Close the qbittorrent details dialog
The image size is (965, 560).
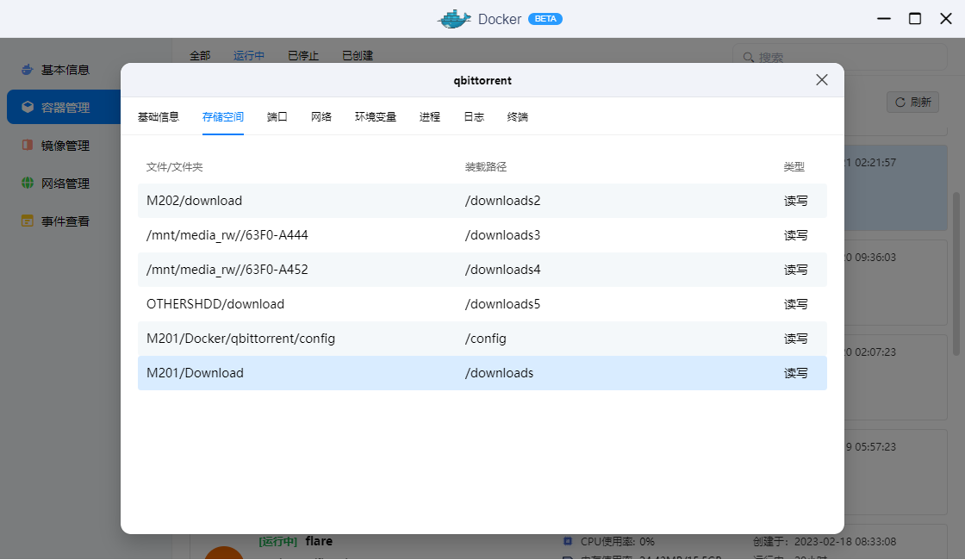(822, 80)
